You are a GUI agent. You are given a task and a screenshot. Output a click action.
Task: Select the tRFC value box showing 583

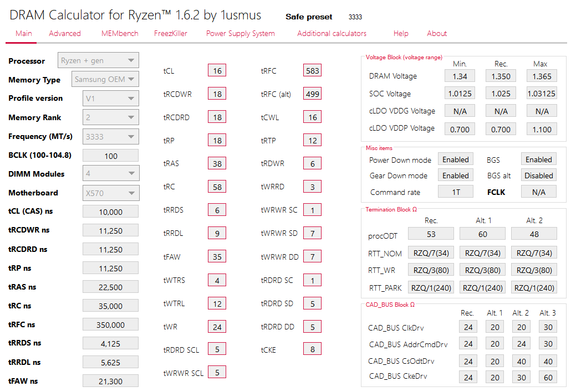click(x=313, y=70)
